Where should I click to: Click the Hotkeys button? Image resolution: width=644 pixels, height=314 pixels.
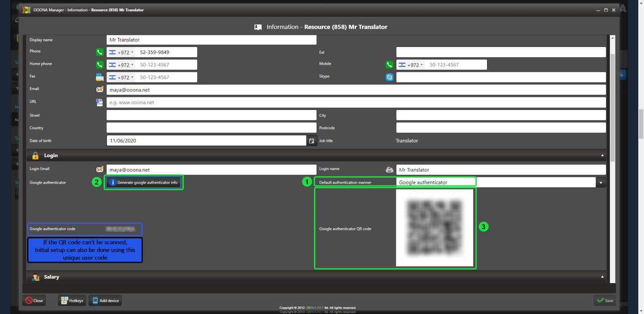(72, 301)
